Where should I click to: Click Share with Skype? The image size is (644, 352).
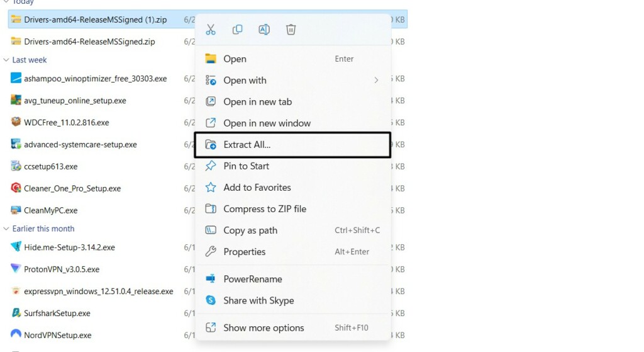coord(258,300)
